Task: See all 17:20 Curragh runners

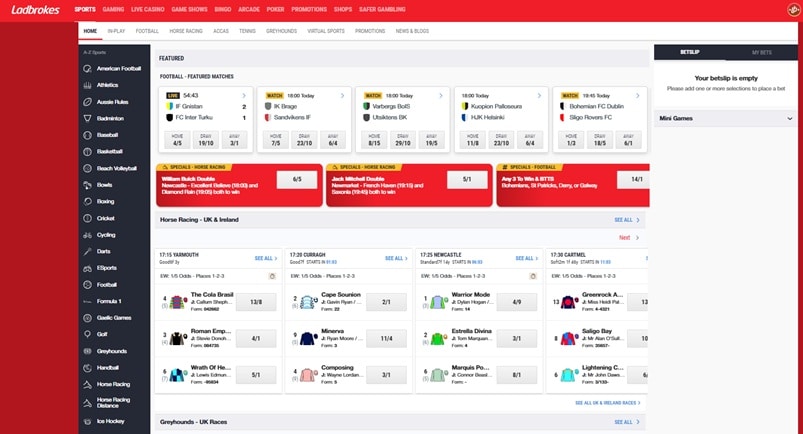Action: pos(396,258)
